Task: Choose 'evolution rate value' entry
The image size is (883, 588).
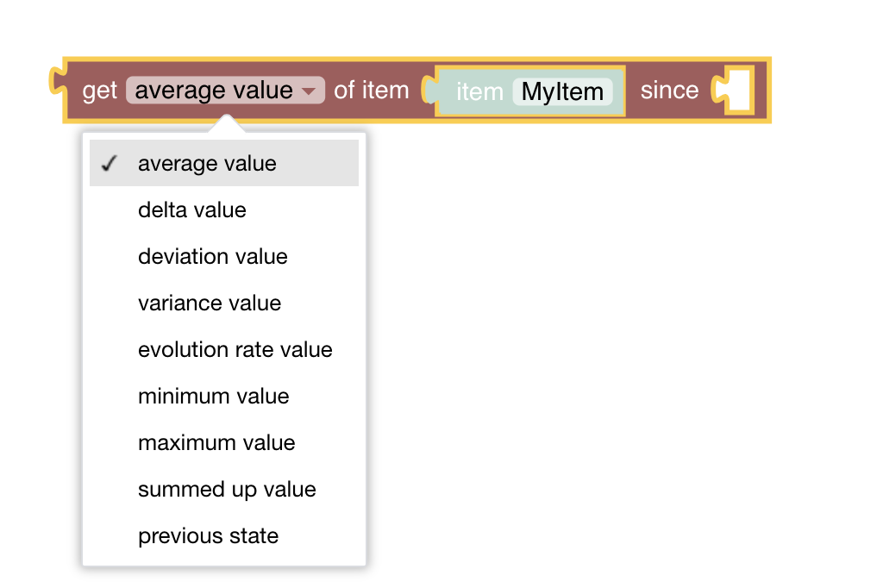Action: [x=235, y=350]
